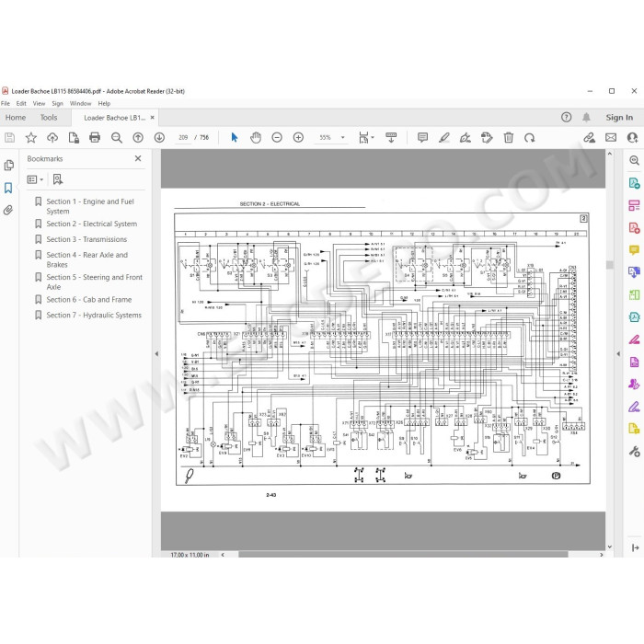The width and height of the screenshot is (644, 644).
Task: Open the Find text magnifier icon
Action: click(117, 138)
